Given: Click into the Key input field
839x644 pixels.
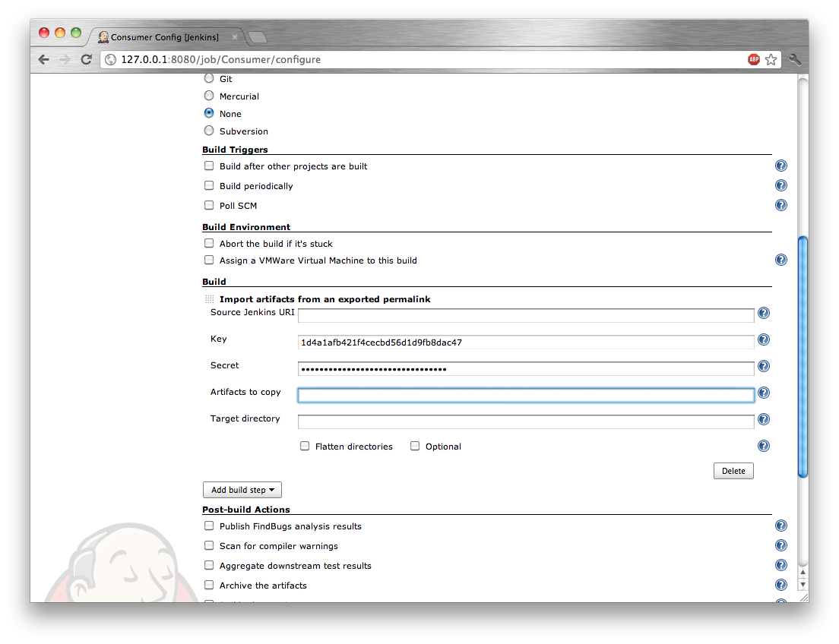Looking at the screenshot, I should pyautogui.click(x=526, y=343).
